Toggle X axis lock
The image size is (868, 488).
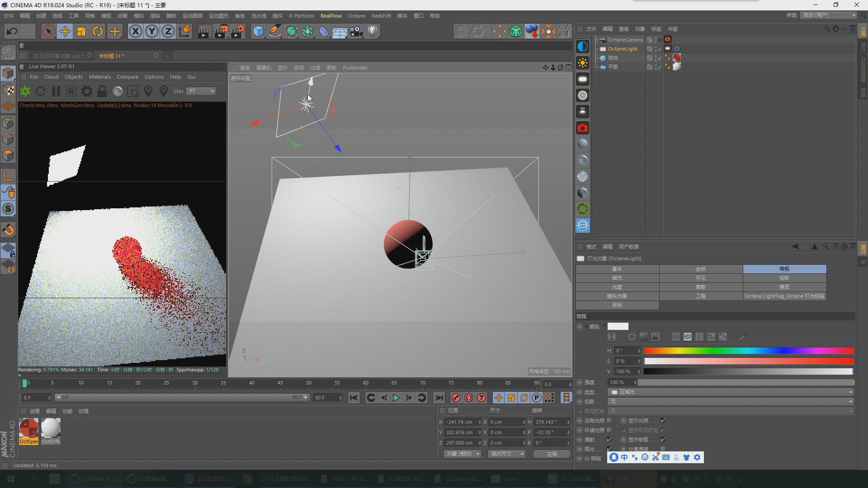(135, 31)
